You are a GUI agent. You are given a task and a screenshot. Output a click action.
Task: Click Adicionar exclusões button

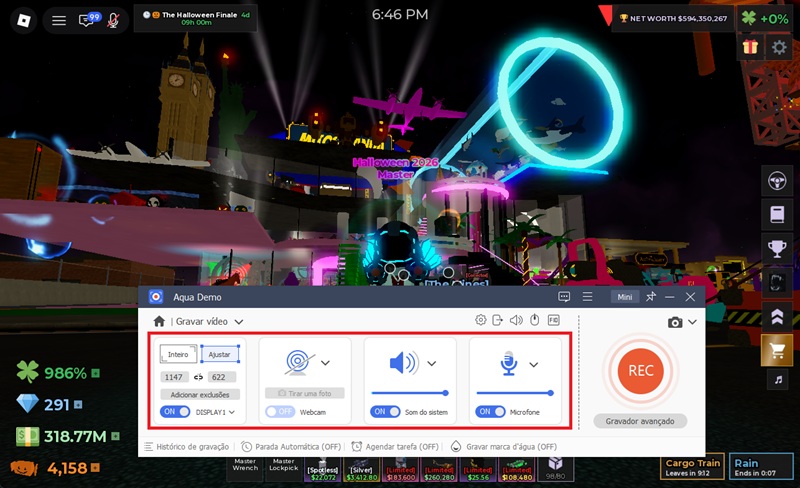(200, 395)
